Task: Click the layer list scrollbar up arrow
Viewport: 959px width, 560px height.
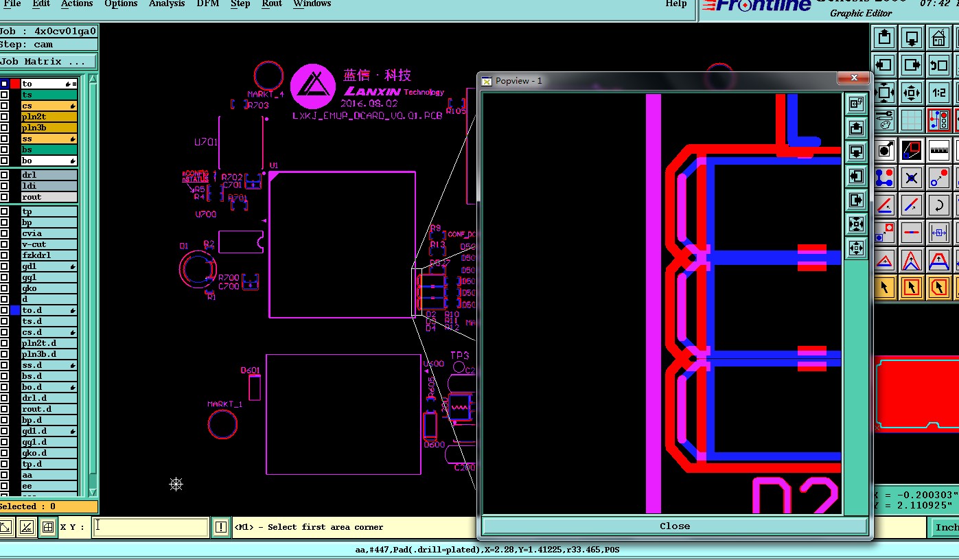Action: pyautogui.click(x=93, y=79)
